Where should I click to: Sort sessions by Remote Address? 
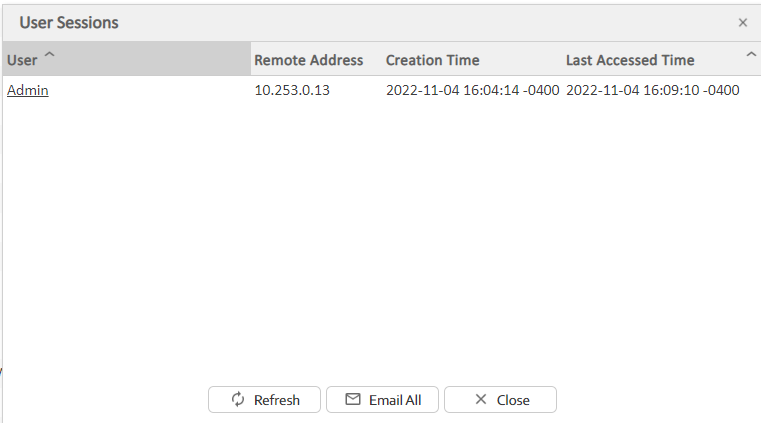pos(308,60)
